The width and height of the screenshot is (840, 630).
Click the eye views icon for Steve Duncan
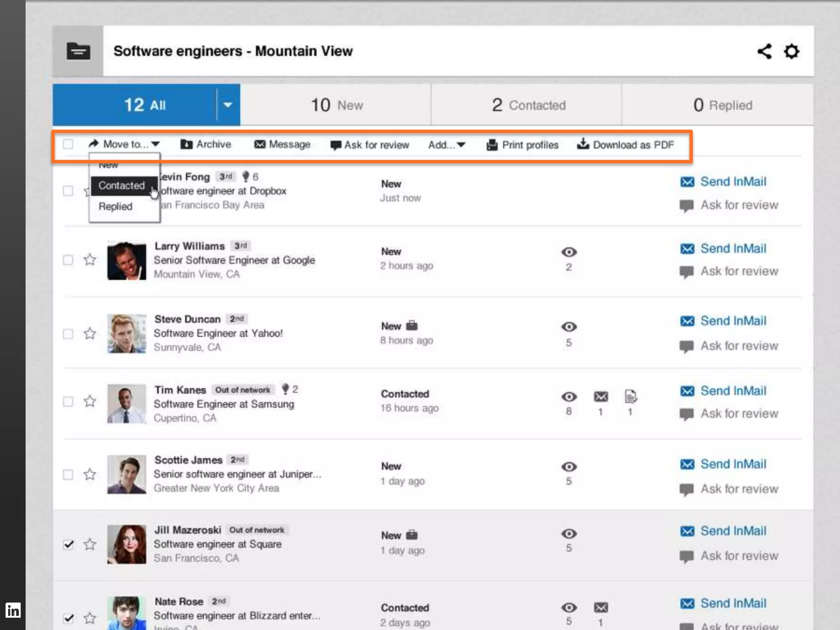(569, 327)
